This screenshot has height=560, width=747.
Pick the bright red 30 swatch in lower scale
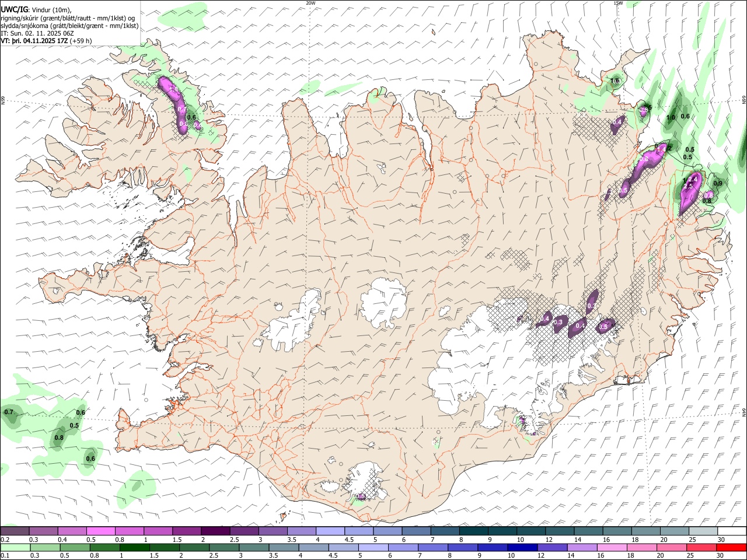(732, 547)
